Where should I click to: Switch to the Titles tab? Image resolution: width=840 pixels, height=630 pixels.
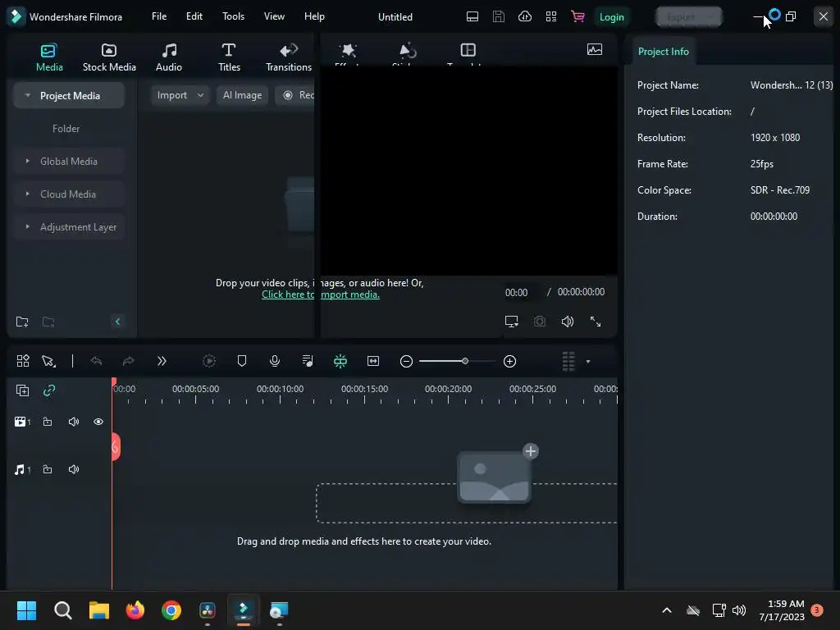coord(229,57)
